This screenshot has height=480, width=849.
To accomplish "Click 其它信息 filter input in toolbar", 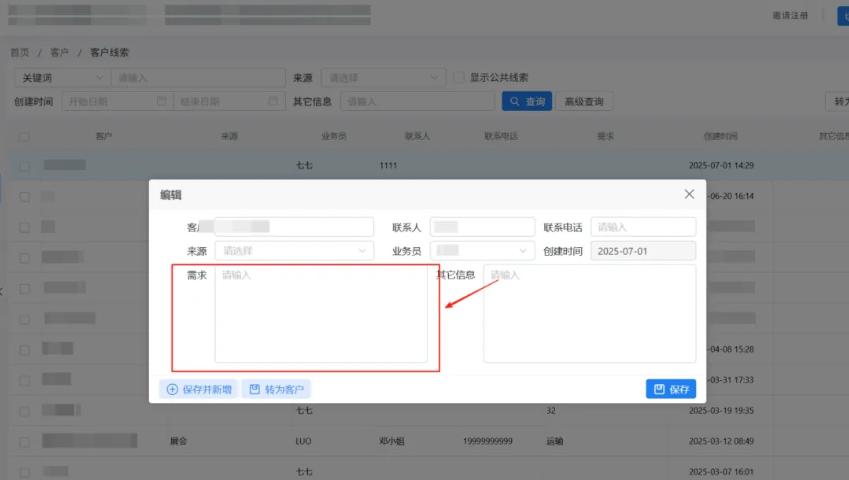I will point(417,101).
